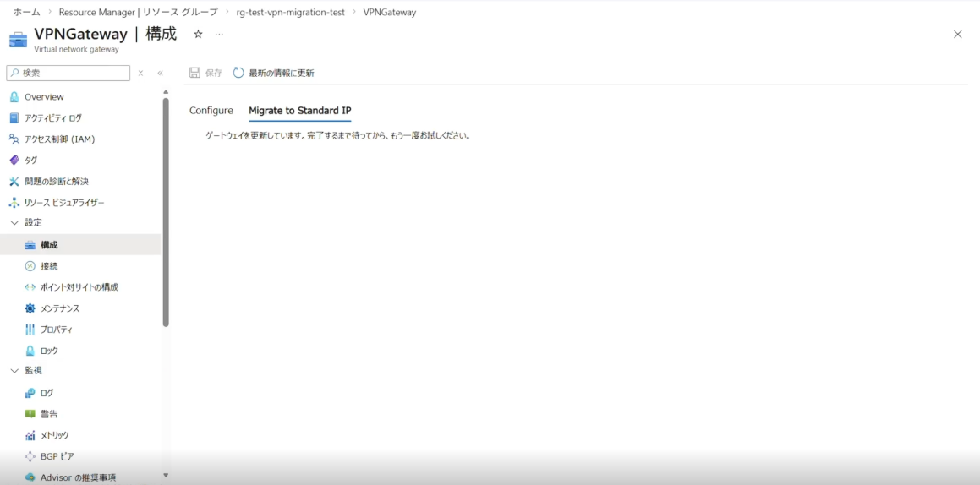Open the BGP ピア icon item
The width and height of the screenshot is (980, 485).
pos(30,456)
